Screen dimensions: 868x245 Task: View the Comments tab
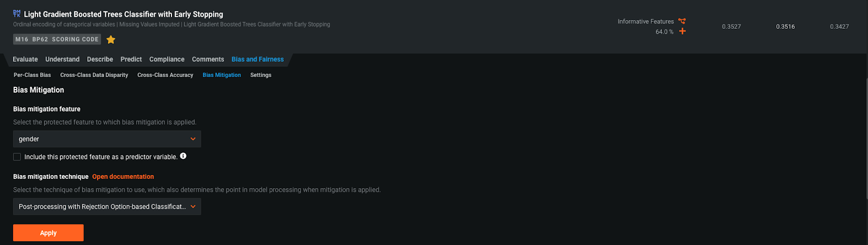(208, 59)
